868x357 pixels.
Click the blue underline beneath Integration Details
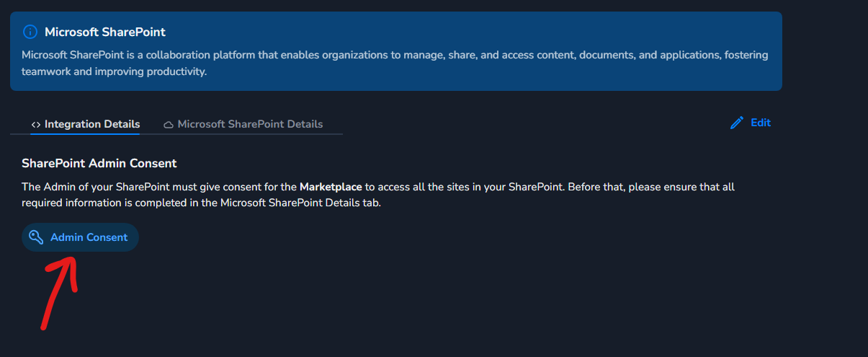(x=85, y=133)
